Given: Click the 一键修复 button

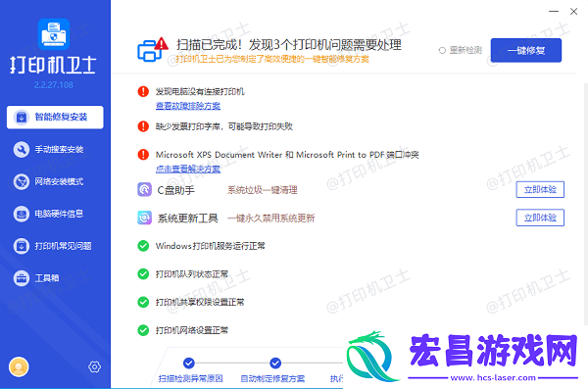Looking at the screenshot, I should click(x=525, y=50).
